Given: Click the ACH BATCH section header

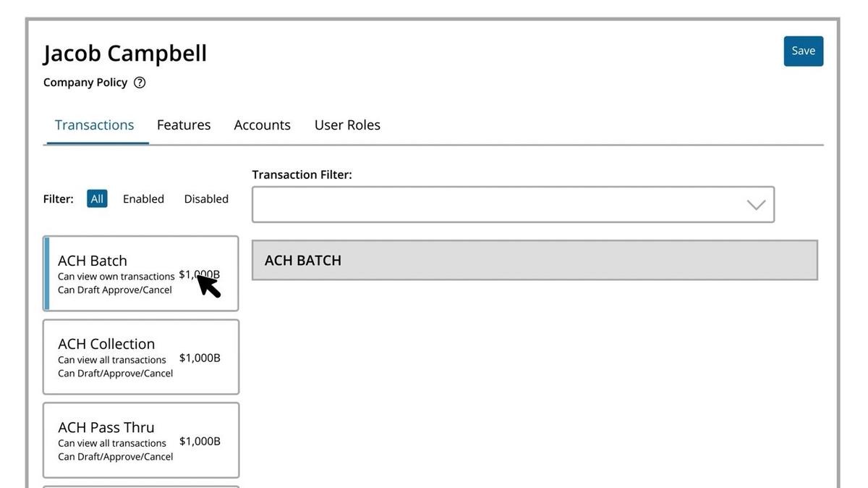Looking at the screenshot, I should point(535,260).
